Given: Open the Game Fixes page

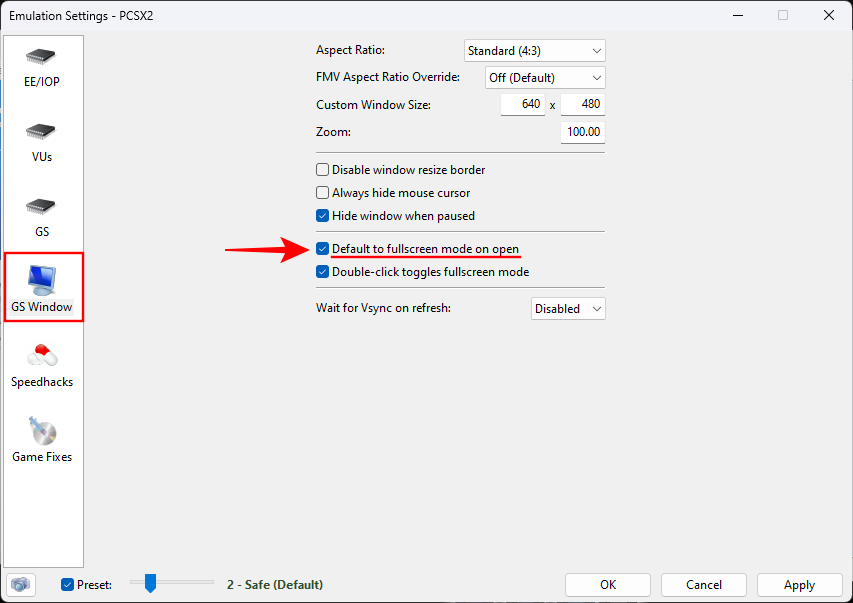Looking at the screenshot, I should pos(42,441).
